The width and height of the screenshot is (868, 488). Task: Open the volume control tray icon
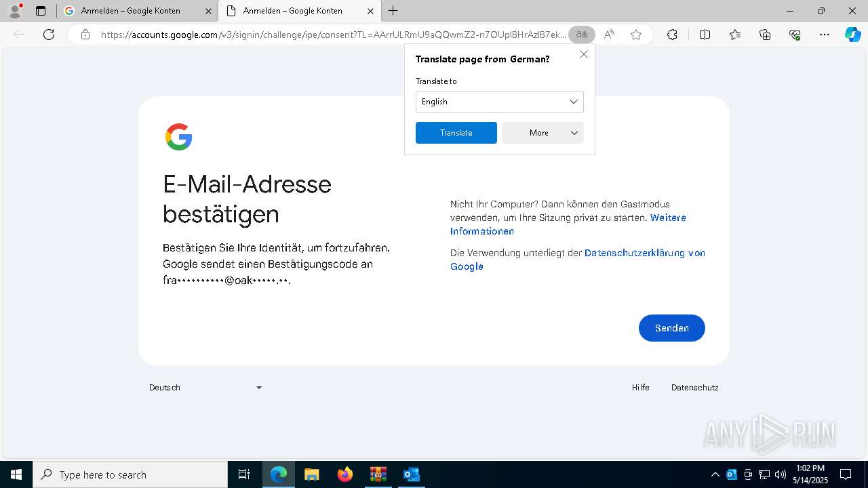(x=781, y=474)
